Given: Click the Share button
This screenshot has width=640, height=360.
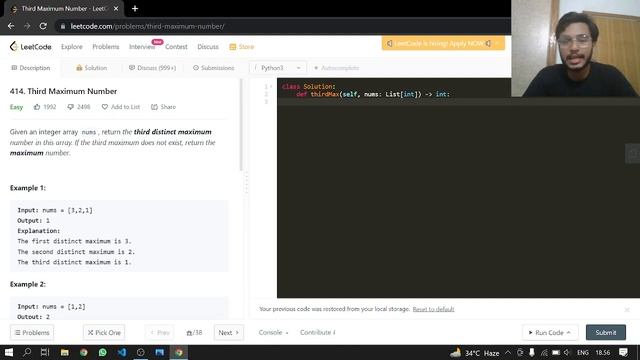Looking at the screenshot, I should tap(163, 107).
